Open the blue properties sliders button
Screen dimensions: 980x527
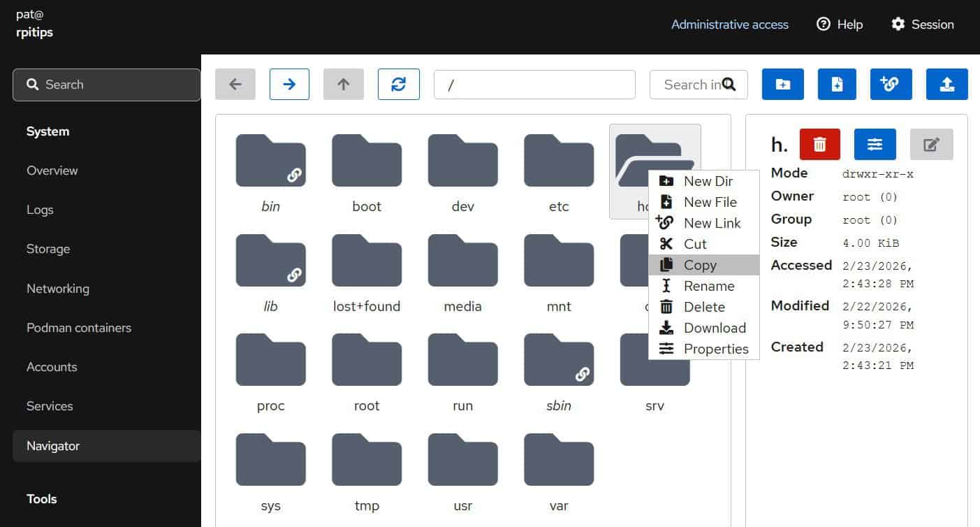coord(875,144)
